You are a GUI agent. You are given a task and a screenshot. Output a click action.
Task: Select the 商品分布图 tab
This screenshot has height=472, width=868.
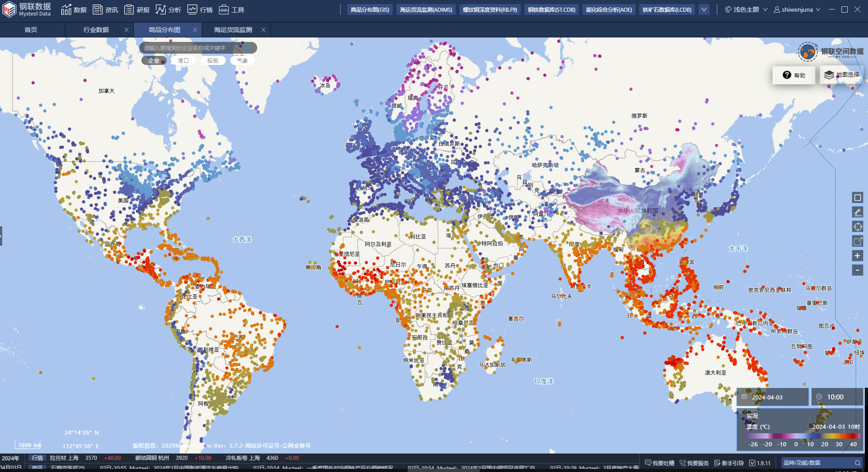coord(164,30)
